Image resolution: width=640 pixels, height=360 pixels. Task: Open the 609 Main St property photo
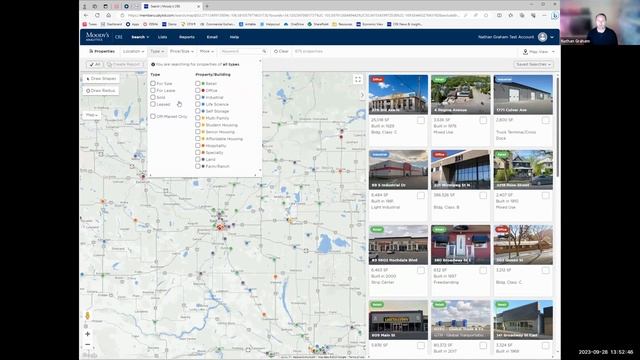coord(398,320)
